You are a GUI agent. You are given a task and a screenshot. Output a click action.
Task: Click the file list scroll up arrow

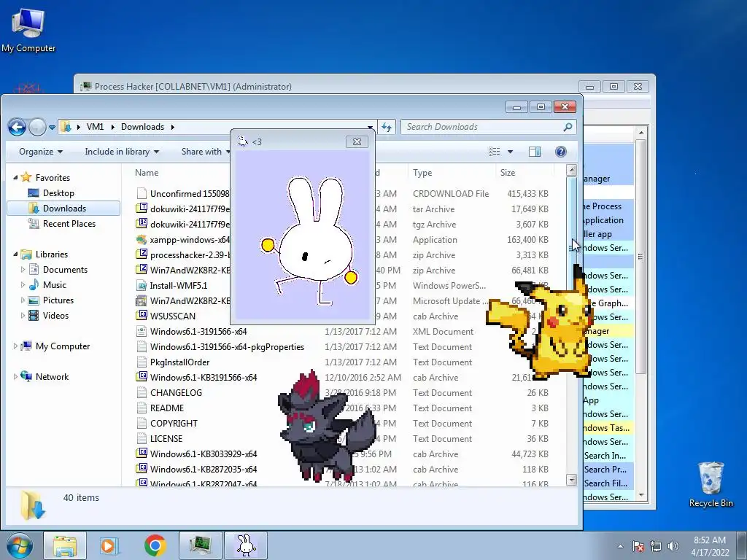[x=571, y=169]
